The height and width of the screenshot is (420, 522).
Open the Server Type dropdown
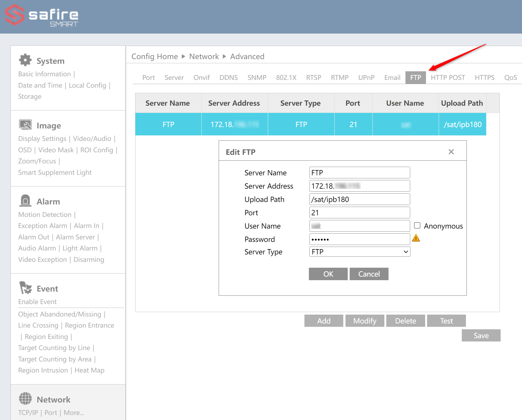359,252
